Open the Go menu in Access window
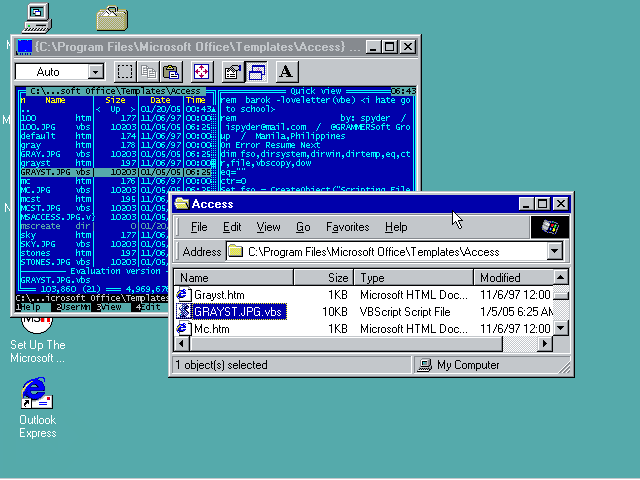 tap(303, 227)
